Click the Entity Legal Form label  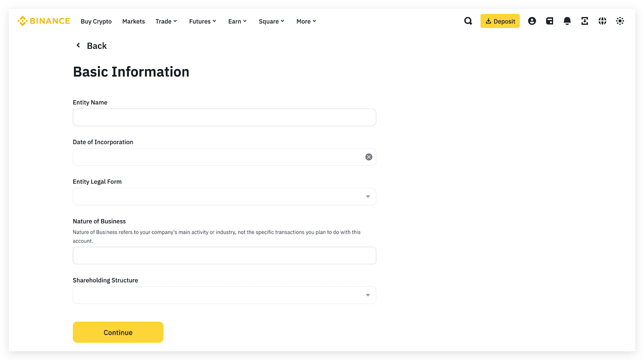tap(97, 182)
